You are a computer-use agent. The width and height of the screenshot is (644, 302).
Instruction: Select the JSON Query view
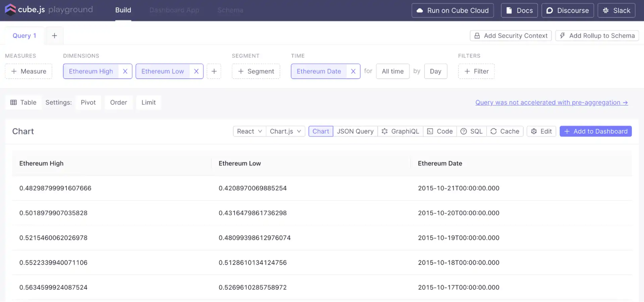[x=355, y=131]
